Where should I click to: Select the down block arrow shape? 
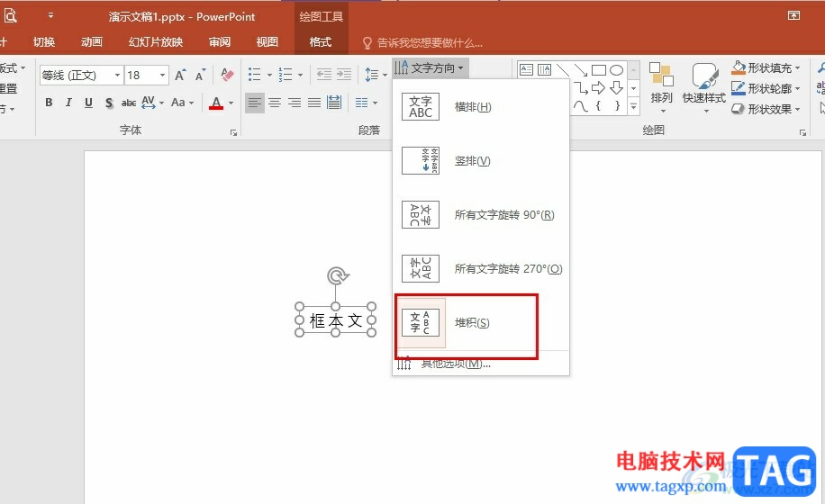617,87
